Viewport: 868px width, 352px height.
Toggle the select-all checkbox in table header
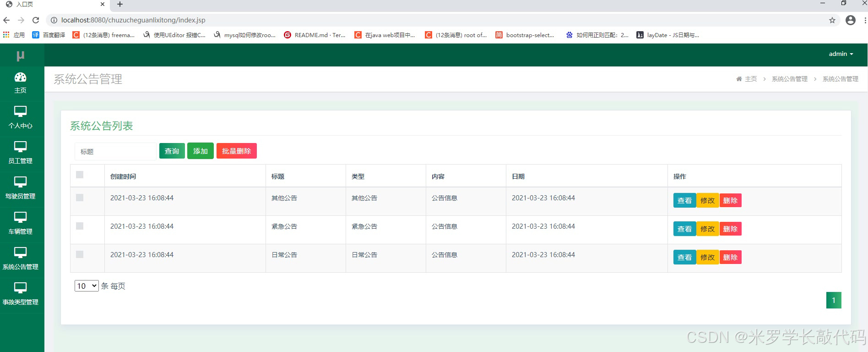[80, 175]
